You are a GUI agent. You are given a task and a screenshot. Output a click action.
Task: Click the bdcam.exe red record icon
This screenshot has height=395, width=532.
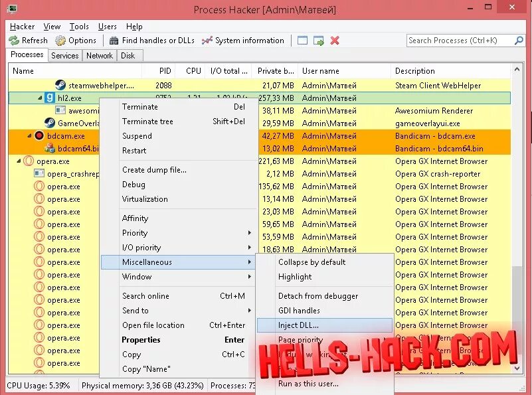(x=39, y=135)
